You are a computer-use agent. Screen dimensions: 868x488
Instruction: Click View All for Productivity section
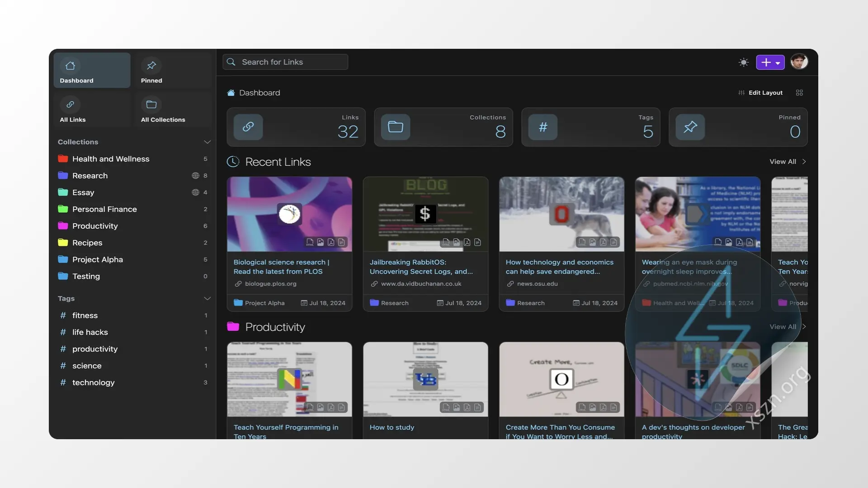point(788,327)
